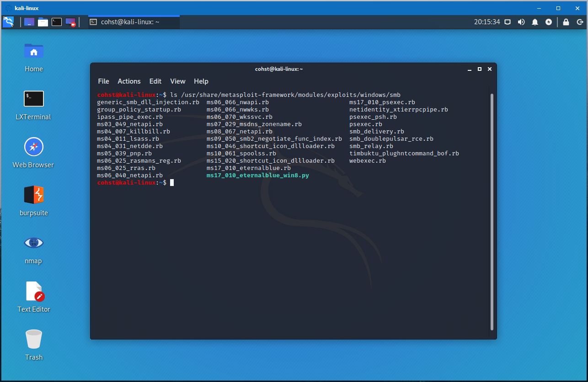Click the screen recorder panel icon
This screenshot has width=588, height=382.
(70, 22)
